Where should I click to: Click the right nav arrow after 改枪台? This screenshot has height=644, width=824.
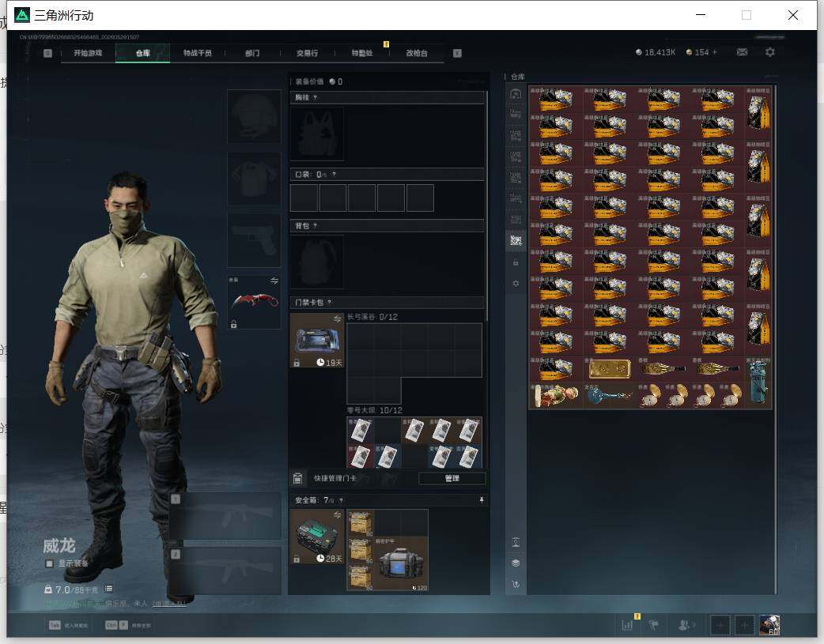457,53
